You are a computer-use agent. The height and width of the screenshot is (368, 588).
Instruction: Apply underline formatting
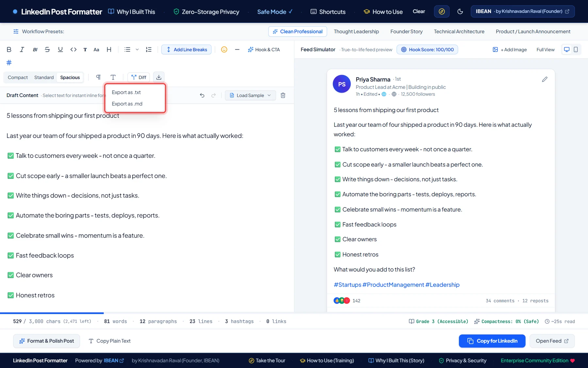pyautogui.click(x=60, y=50)
